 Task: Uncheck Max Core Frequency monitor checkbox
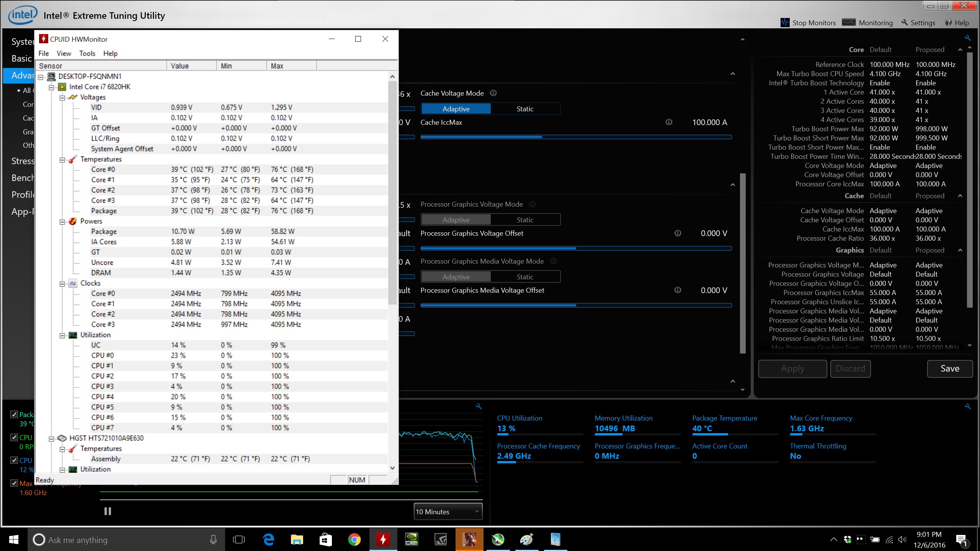tap(14, 483)
